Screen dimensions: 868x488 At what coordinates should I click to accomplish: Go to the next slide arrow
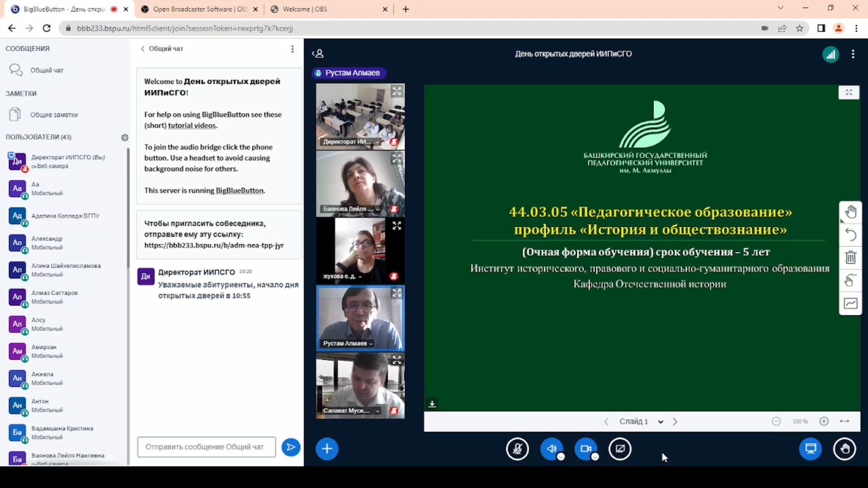coord(675,422)
